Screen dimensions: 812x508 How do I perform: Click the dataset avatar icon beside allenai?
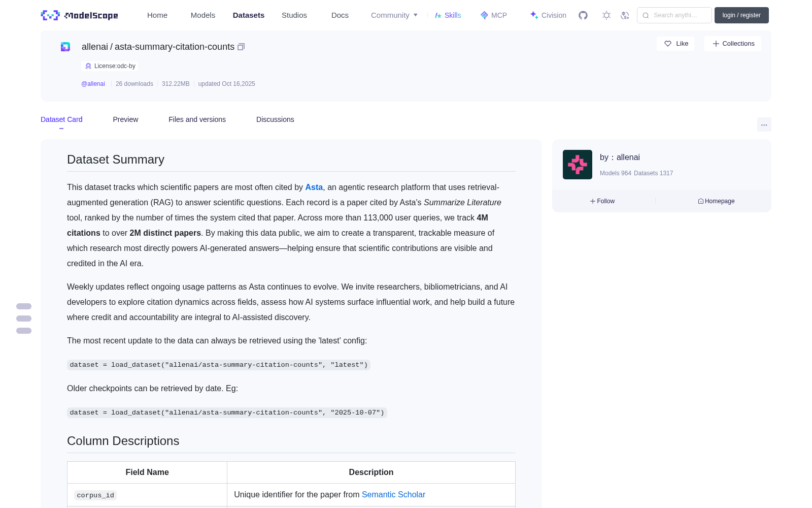coord(65,47)
